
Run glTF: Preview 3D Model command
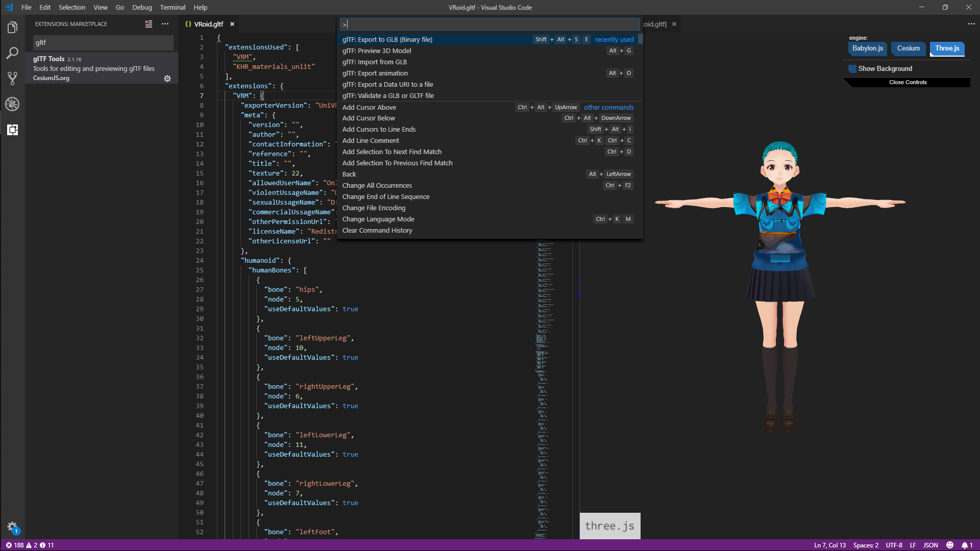tap(377, 51)
